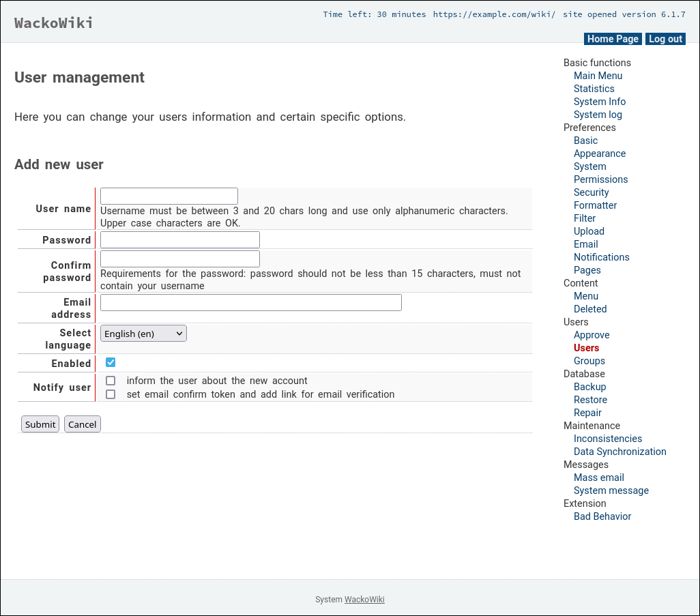Click the WackoWiki footer link
This screenshot has height=616, width=700.
364,600
